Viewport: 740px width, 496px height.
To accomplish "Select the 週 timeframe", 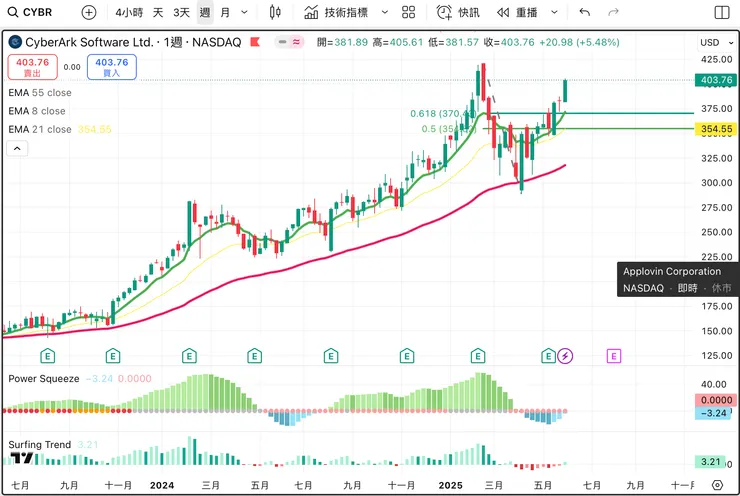I will tap(204, 12).
